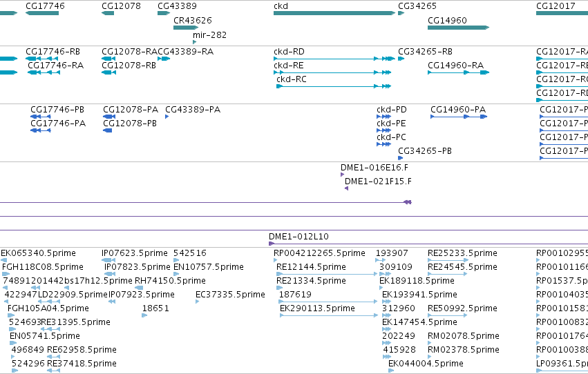Screen dimensions: 588x374
Task: Select the CG43389-PA protein label
Action: [x=193, y=110]
